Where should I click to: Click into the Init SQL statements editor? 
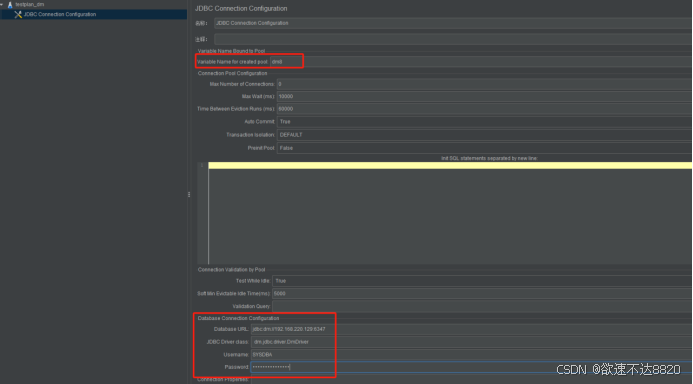point(450,213)
